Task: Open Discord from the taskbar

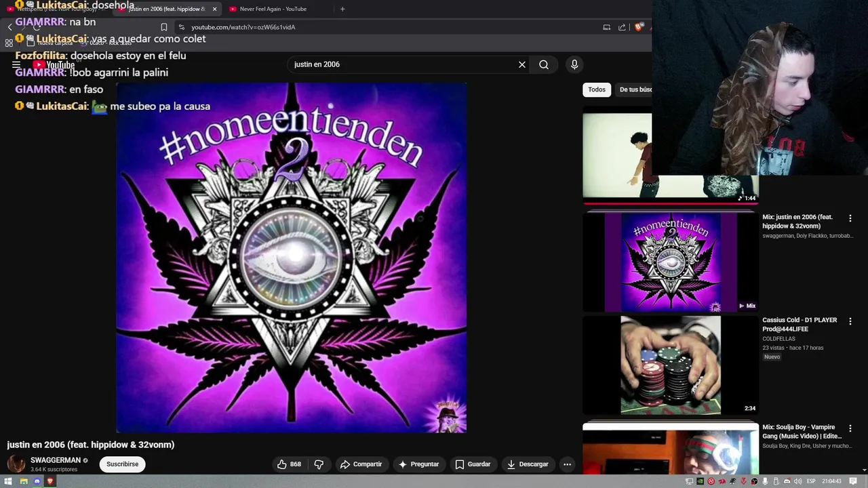Action: click(x=37, y=481)
